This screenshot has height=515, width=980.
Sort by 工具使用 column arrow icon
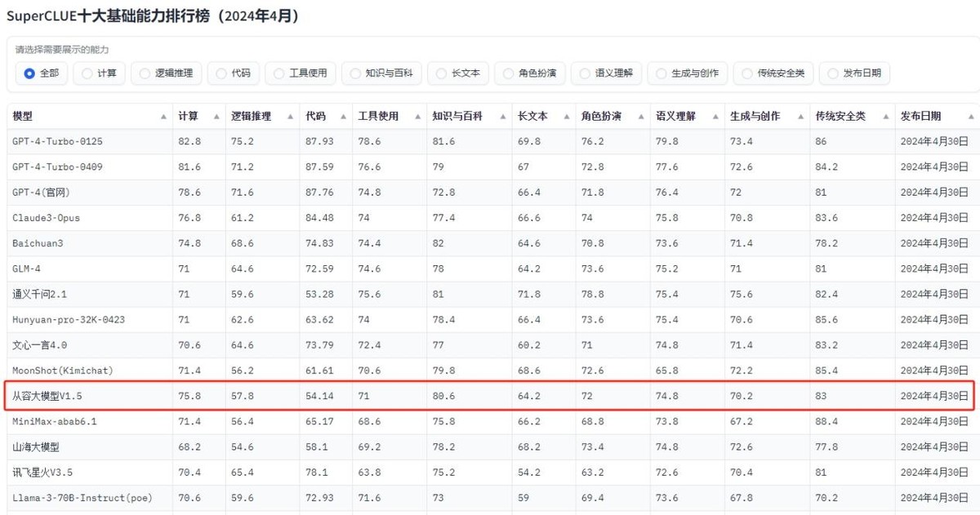pos(417,117)
